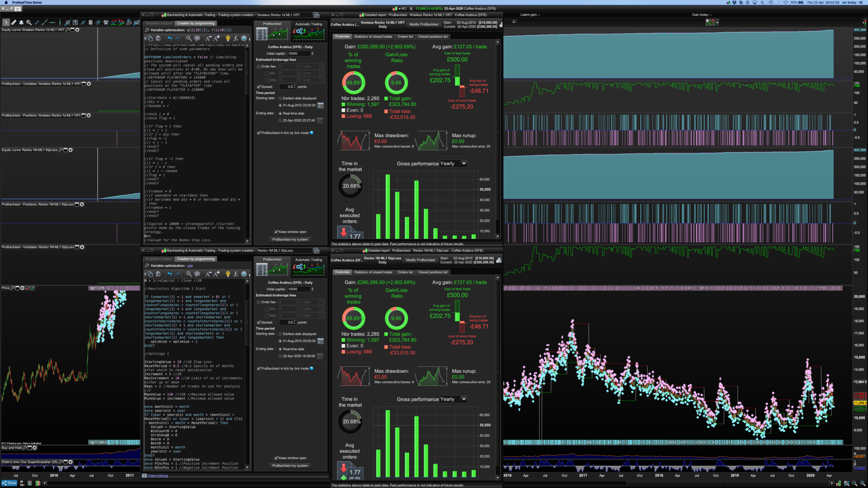Open starting date calendar in top ProBacktest panel
Viewport: 868px width, 488px height.
coord(320,105)
